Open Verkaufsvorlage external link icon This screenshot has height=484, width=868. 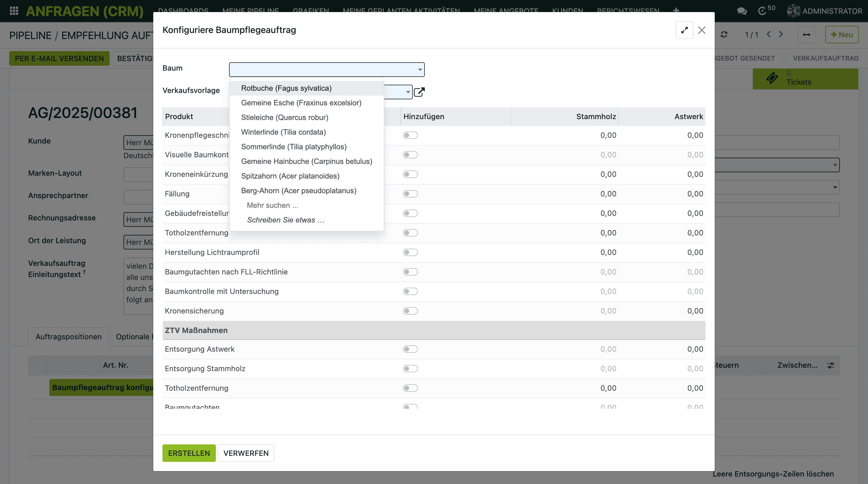coord(419,92)
